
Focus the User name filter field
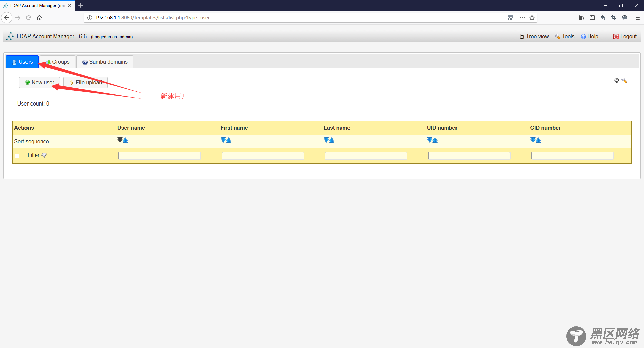pyautogui.click(x=160, y=156)
